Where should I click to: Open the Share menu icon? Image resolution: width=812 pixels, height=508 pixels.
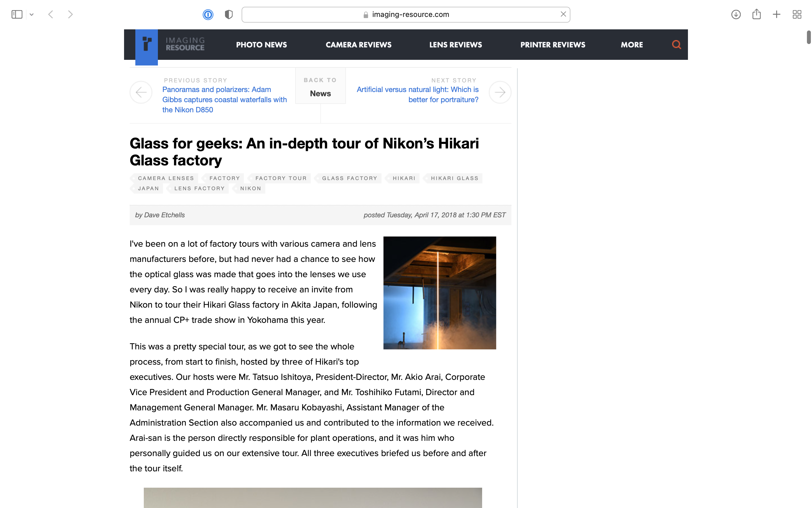coord(756,14)
